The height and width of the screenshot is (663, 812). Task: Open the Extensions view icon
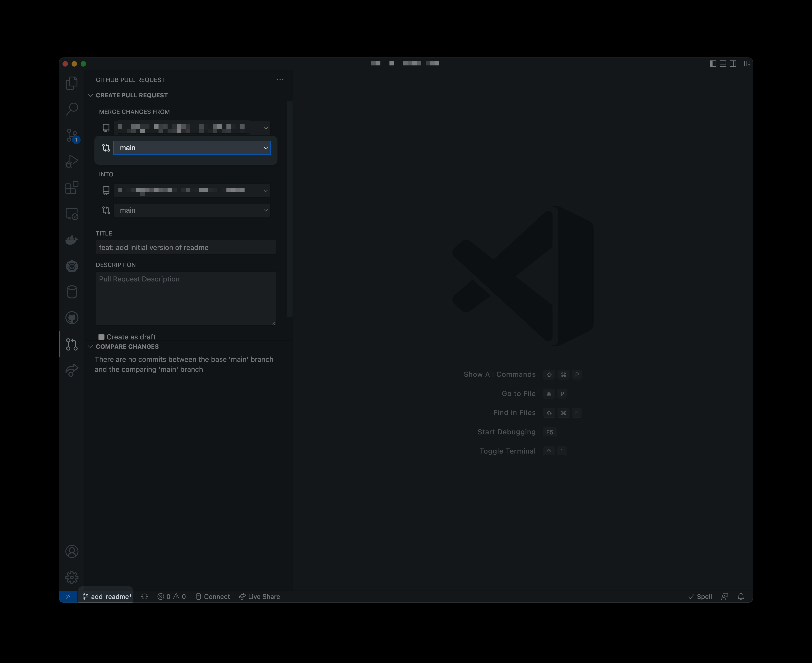[x=72, y=187]
